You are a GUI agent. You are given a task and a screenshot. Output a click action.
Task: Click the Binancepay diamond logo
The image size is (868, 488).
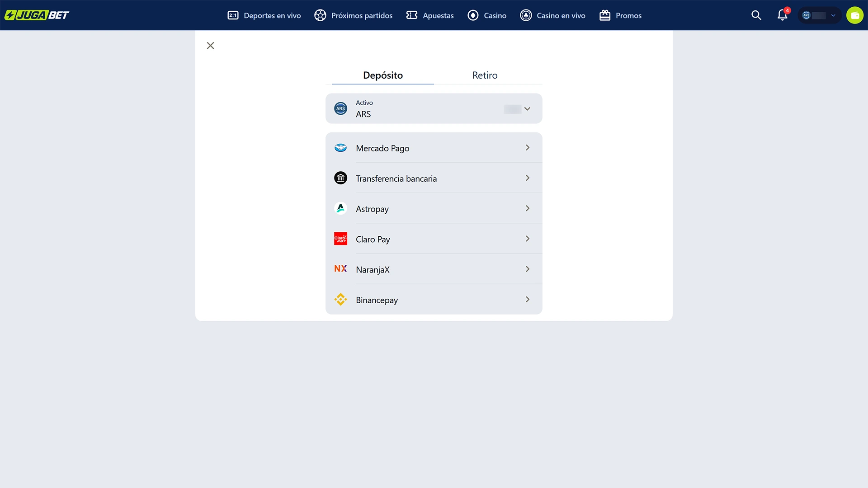click(340, 299)
